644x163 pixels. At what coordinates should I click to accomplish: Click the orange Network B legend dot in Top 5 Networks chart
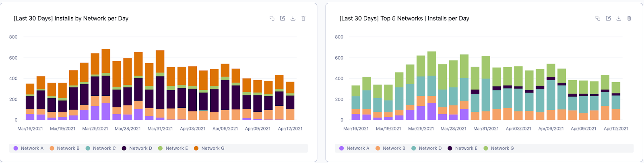(378, 148)
